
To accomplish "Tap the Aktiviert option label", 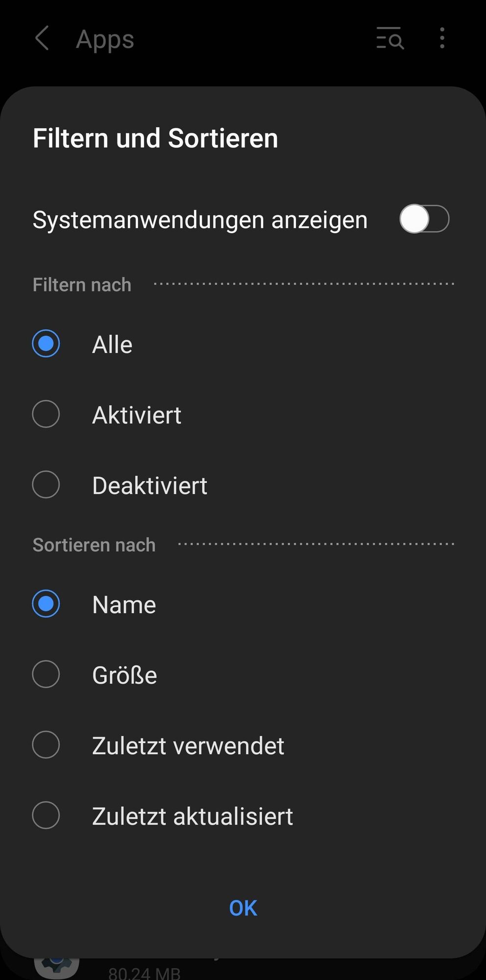I will coord(137,415).
